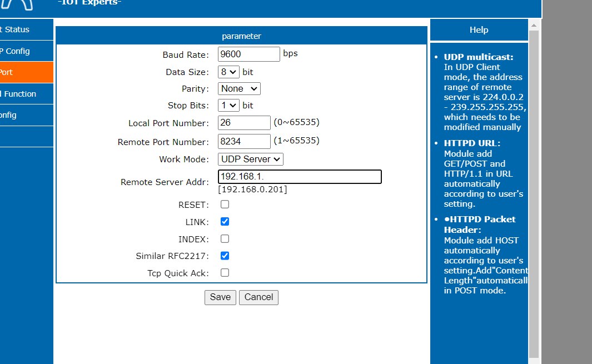
Task: Click the [192.168.0.201] address text
Action: 252,189
